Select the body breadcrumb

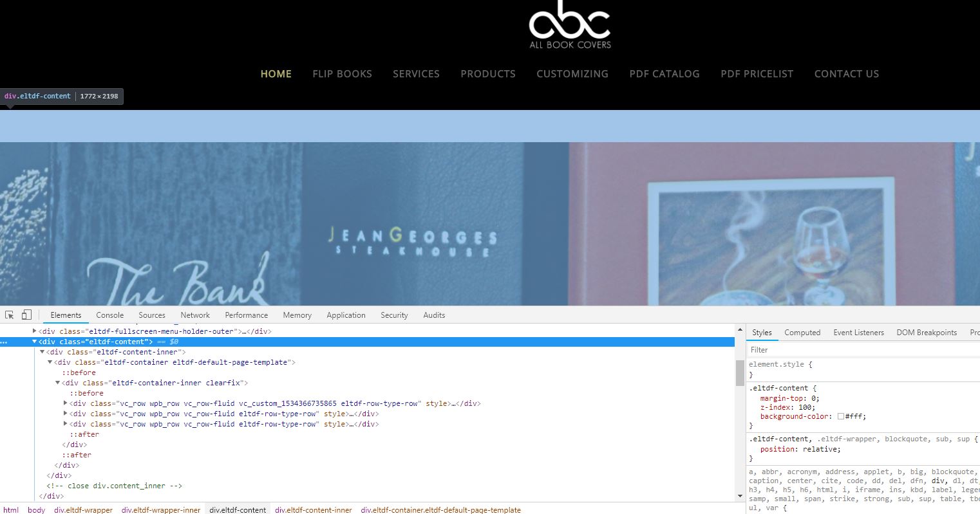point(36,509)
